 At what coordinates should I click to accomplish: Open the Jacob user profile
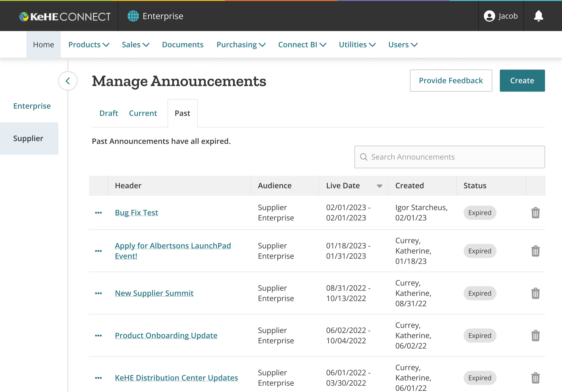coord(501,16)
